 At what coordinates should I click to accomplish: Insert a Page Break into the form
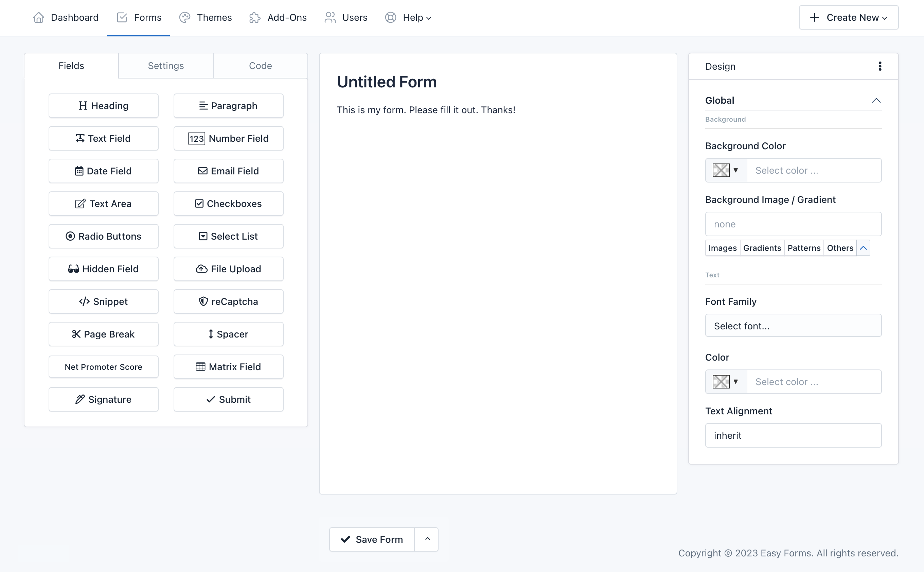tap(103, 334)
